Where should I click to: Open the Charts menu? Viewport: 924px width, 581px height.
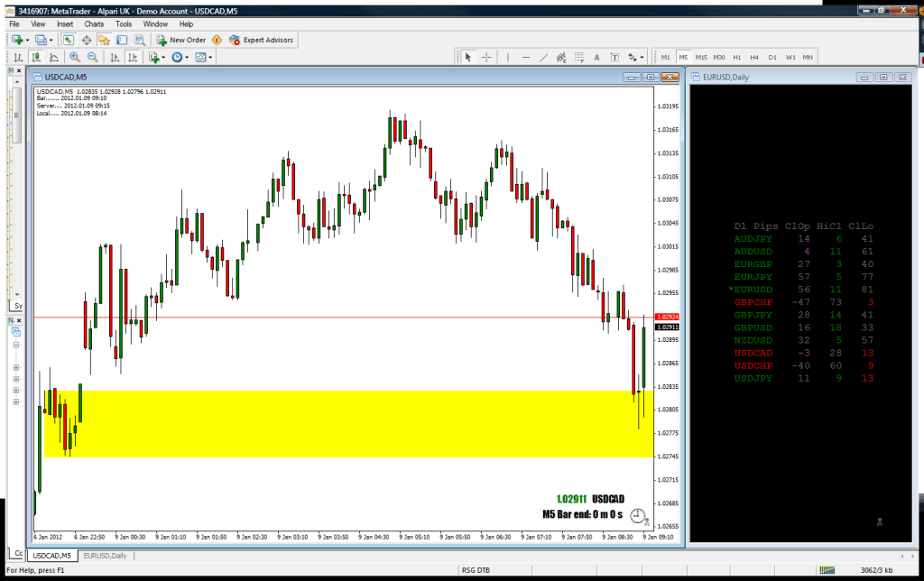point(94,24)
